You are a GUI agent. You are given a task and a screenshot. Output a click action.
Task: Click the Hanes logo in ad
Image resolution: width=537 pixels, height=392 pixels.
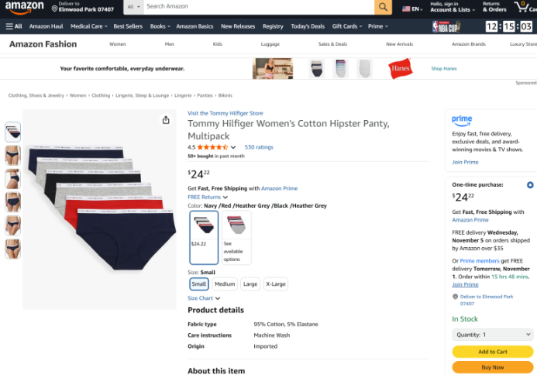point(400,68)
